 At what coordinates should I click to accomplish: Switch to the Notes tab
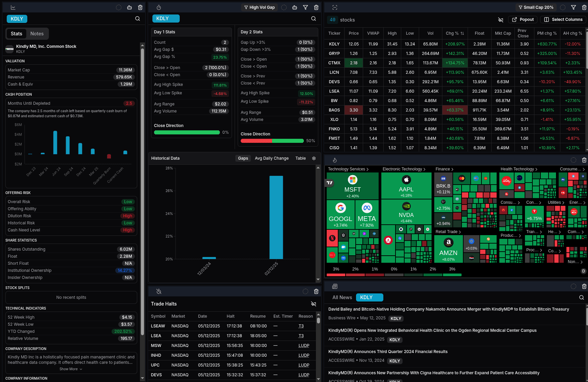(x=37, y=34)
